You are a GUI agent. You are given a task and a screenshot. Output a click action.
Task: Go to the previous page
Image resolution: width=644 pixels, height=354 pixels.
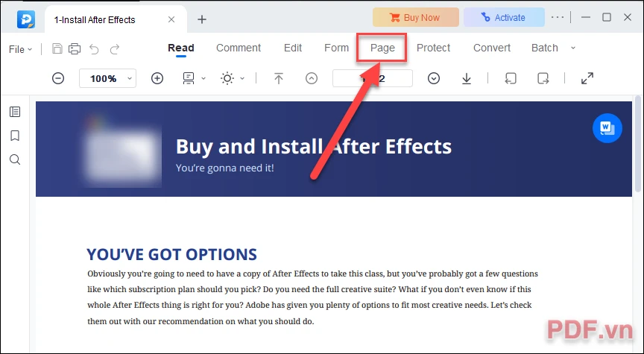coord(312,78)
